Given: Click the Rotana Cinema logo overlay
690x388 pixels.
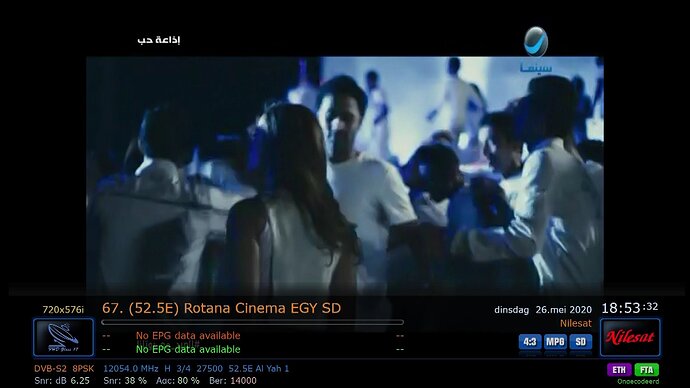Looking at the screenshot, I should [x=536, y=50].
